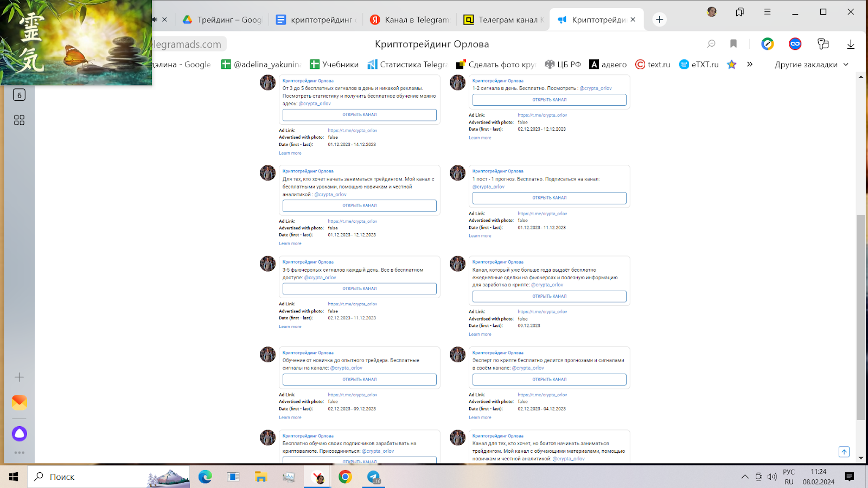Open Ad Link dated 01.12.2023 - 14.12.2023
This screenshot has height=488, width=868.
point(353,130)
